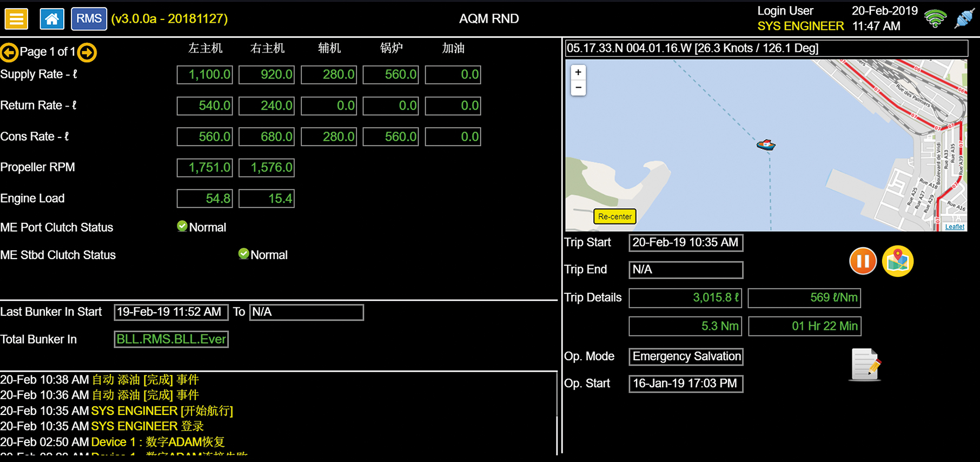Click the Trip End N/A field
The height and width of the screenshot is (462, 980).
click(x=686, y=270)
